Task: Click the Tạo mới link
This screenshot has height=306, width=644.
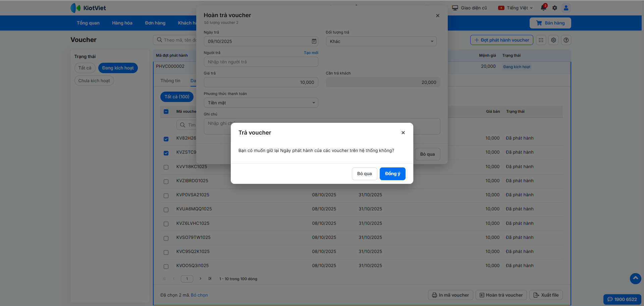Action: pyautogui.click(x=311, y=53)
